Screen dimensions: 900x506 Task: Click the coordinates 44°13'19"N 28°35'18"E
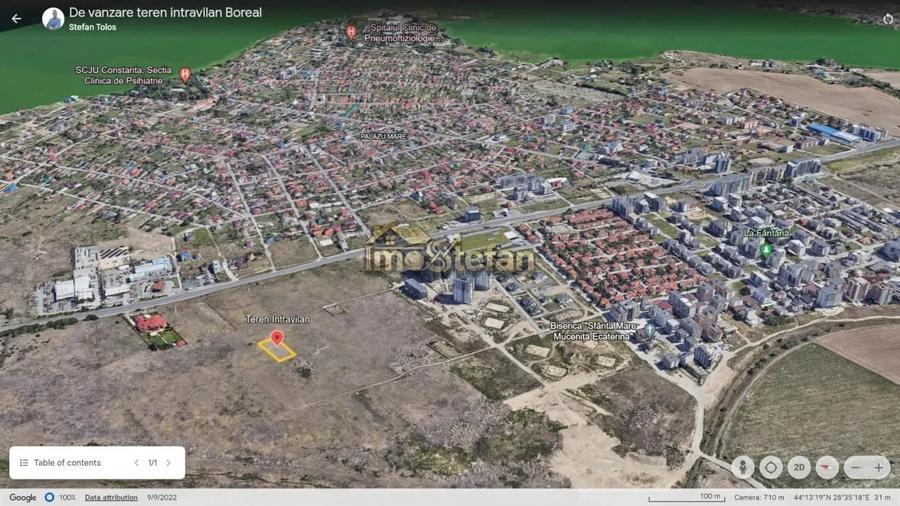832,497
